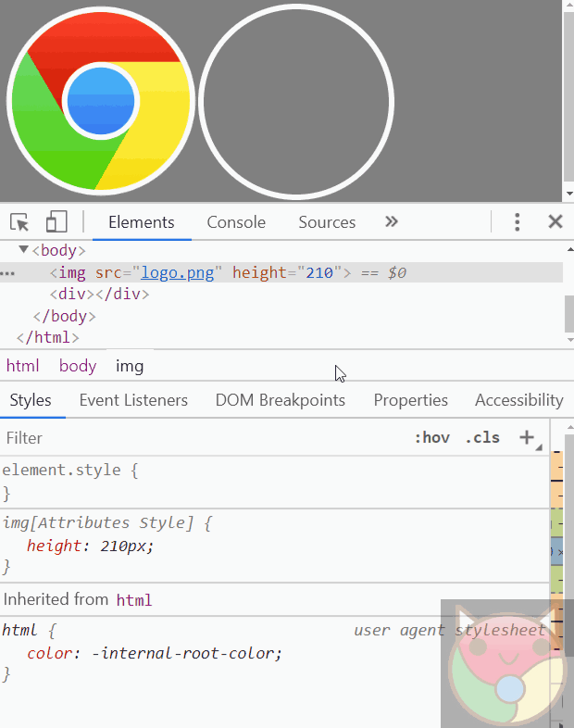Open the Event Listeners tab

(133, 400)
